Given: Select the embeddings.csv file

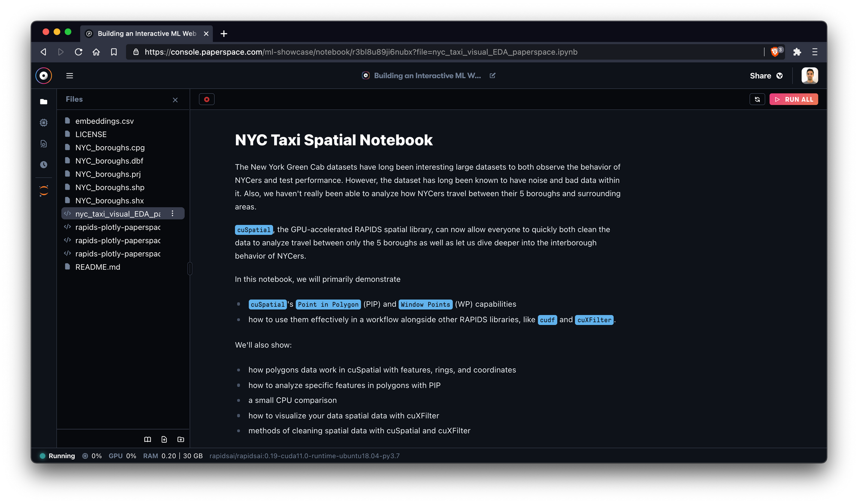Looking at the screenshot, I should (x=104, y=121).
